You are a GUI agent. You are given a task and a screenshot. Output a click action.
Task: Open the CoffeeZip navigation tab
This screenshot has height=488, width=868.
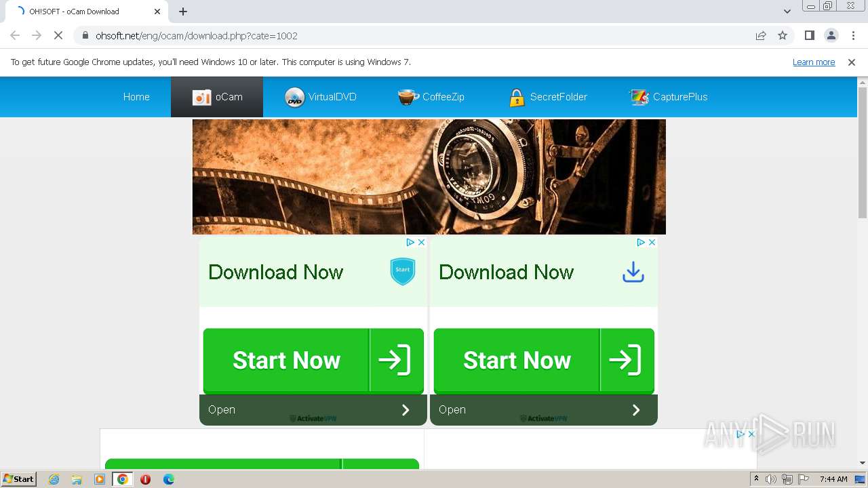coord(431,97)
